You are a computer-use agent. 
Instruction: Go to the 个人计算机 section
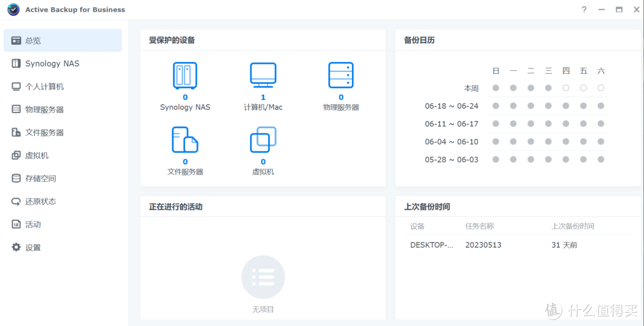pyautogui.click(x=63, y=86)
